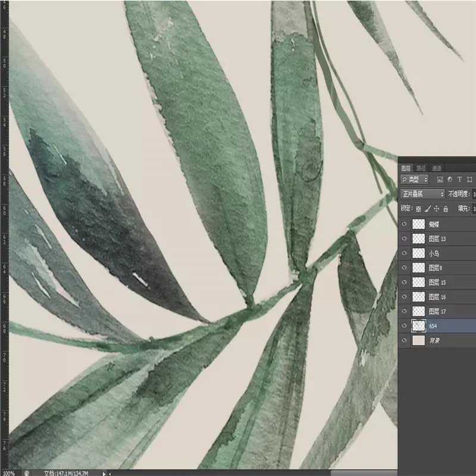Image resolution: width=476 pixels, height=476 pixels.
Task: Open the 正片叠底 blend mode dropdown
Action: point(422,194)
